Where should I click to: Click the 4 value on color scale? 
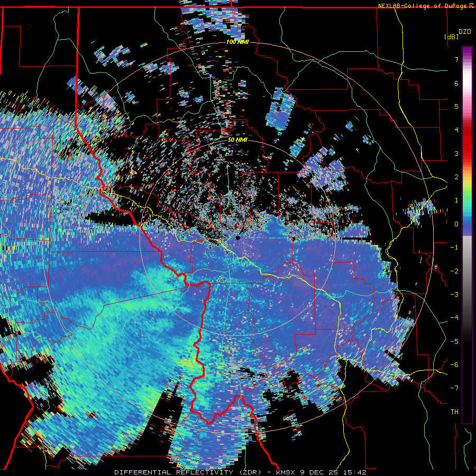pyautogui.click(x=456, y=130)
